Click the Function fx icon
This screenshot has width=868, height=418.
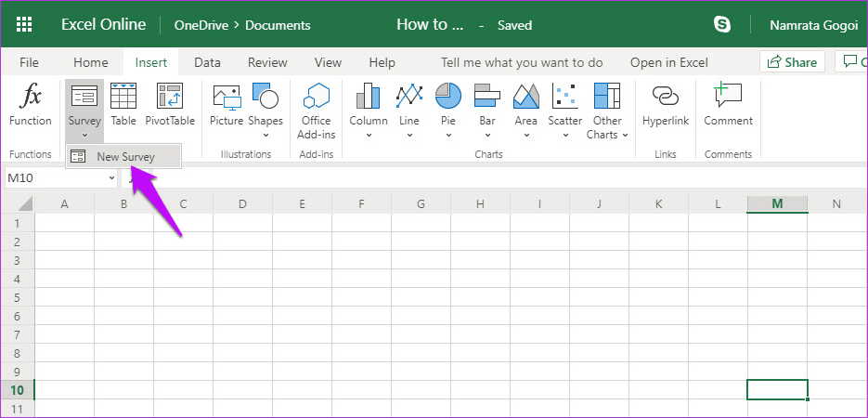pos(31,97)
